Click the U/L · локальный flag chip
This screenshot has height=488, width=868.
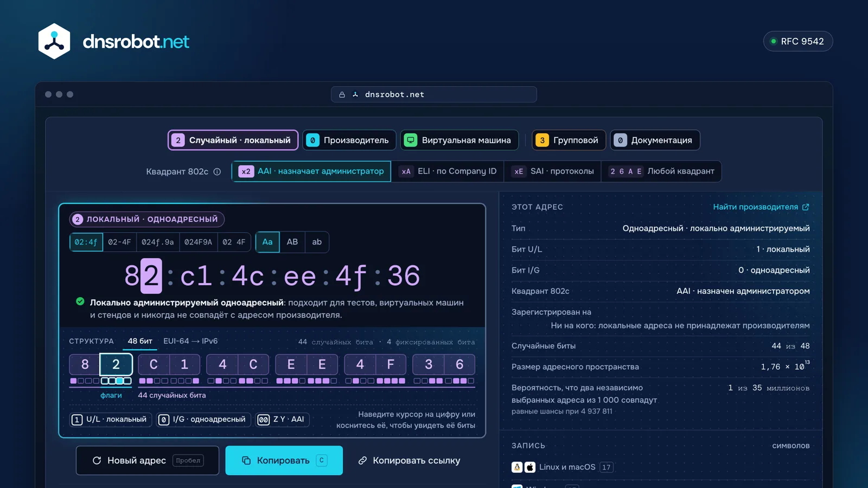click(111, 419)
